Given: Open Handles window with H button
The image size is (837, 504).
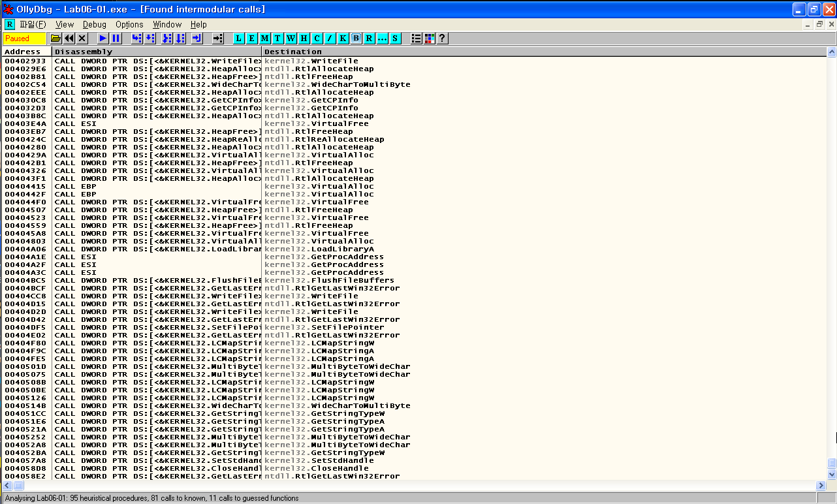Looking at the screenshot, I should point(304,39).
